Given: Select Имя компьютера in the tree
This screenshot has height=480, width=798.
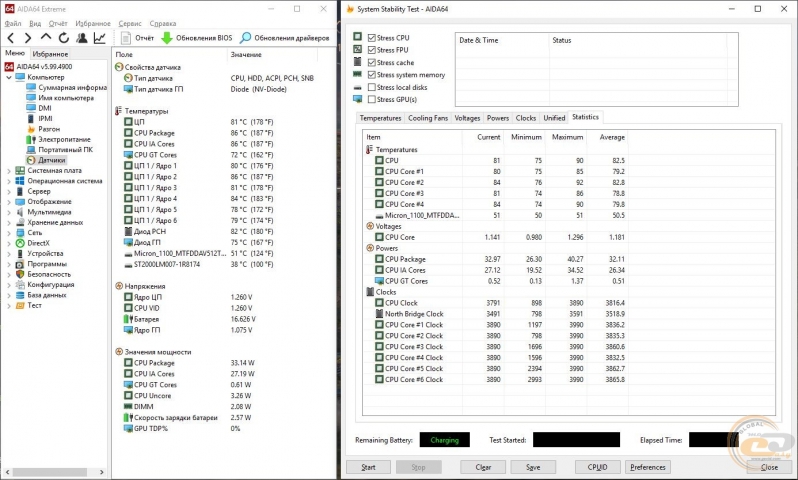Looking at the screenshot, I should [60, 98].
